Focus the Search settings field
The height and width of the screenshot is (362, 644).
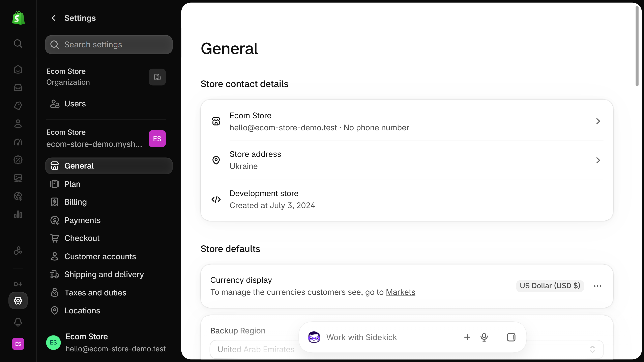(109, 45)
